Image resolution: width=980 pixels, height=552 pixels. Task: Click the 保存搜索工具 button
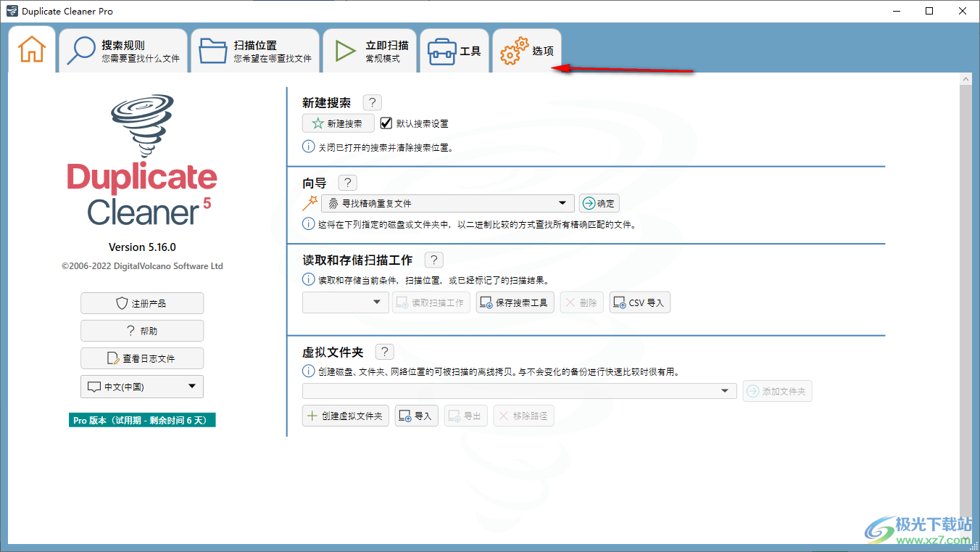515,302
